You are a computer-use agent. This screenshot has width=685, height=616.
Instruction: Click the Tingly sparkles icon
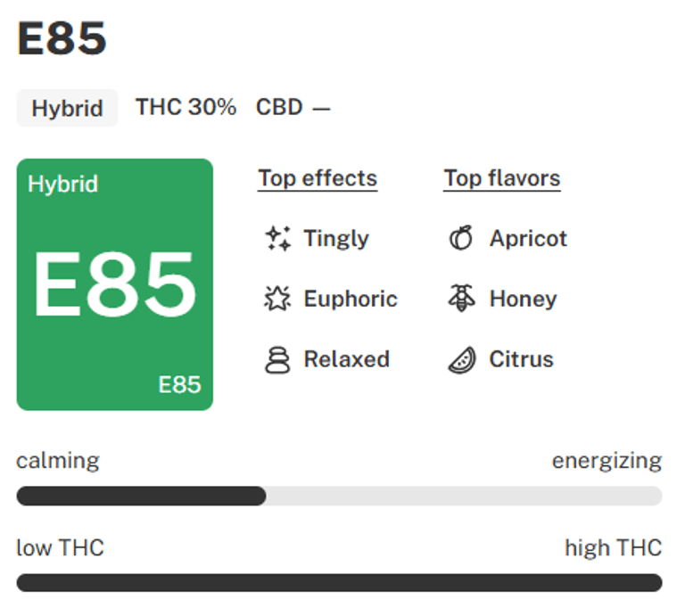pos(278,239)
